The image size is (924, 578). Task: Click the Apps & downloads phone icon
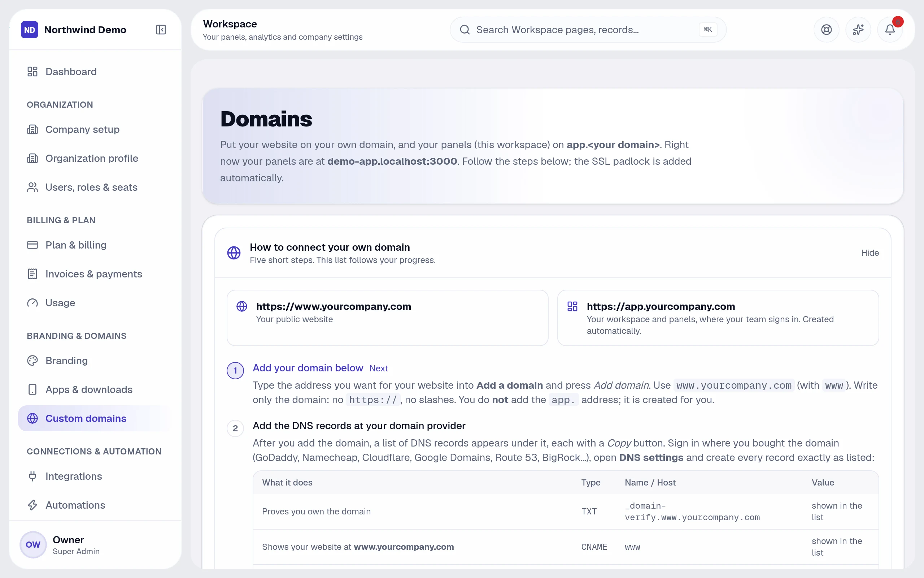(x=32, y=389)
